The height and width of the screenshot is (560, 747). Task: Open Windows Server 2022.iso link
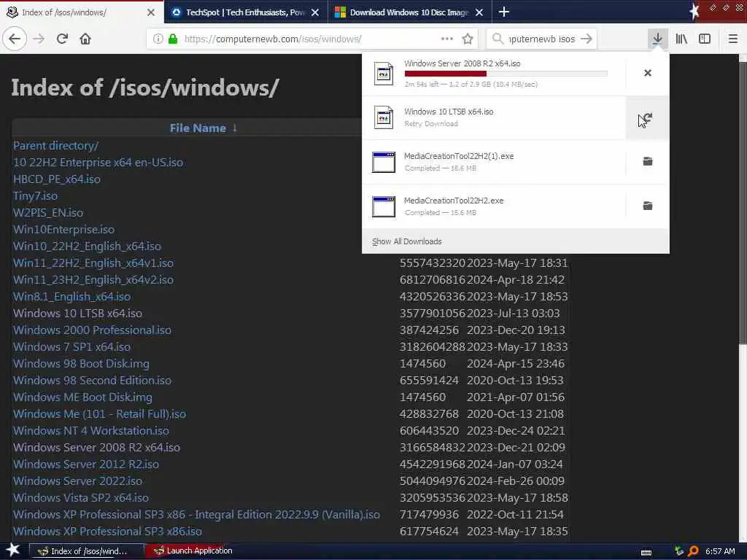point(77,481)
